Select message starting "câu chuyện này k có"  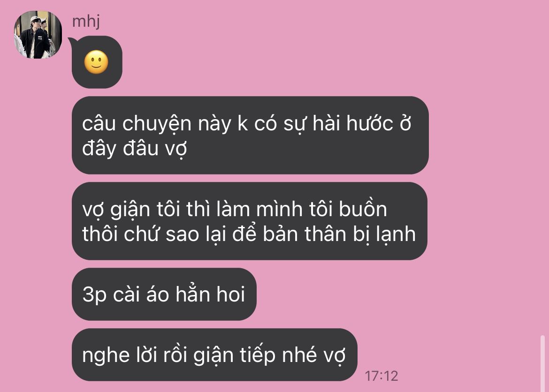pyautogui.click(x=250, y=135)
